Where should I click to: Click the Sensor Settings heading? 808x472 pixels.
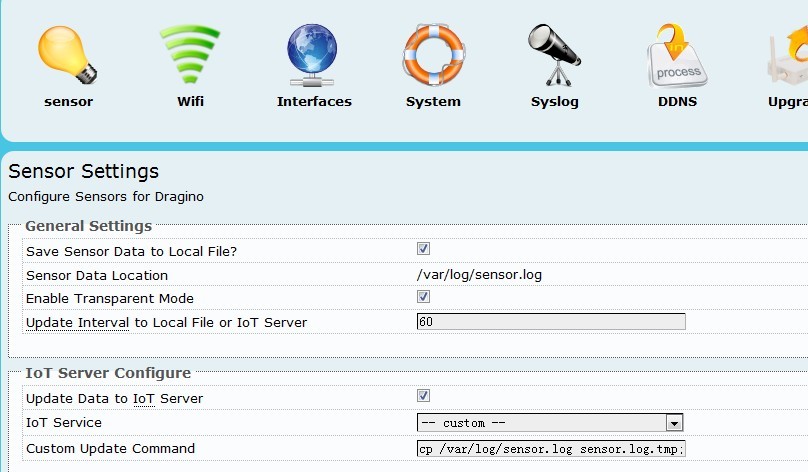pyautogui.click(x=83, y=171)
